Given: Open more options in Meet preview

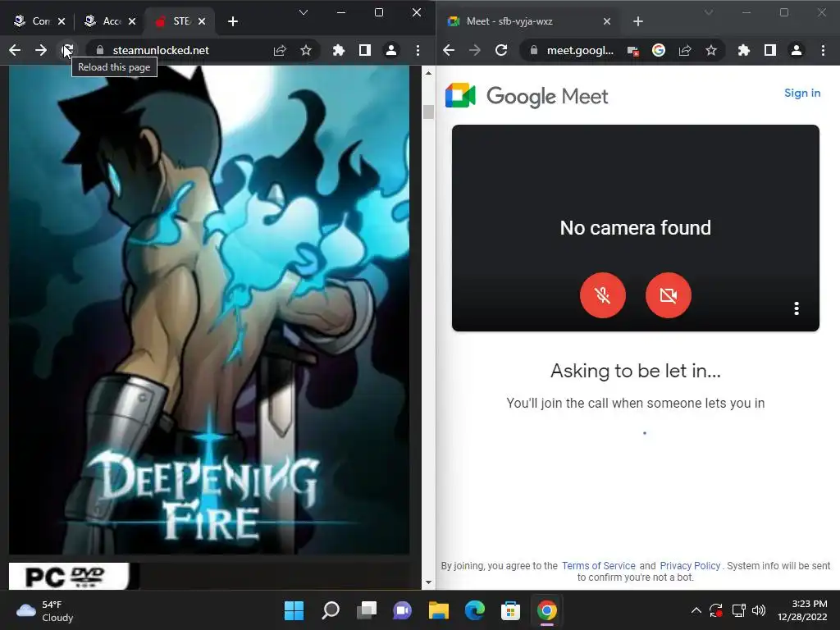Looking at the screenshot, I should tap(797, 308).
